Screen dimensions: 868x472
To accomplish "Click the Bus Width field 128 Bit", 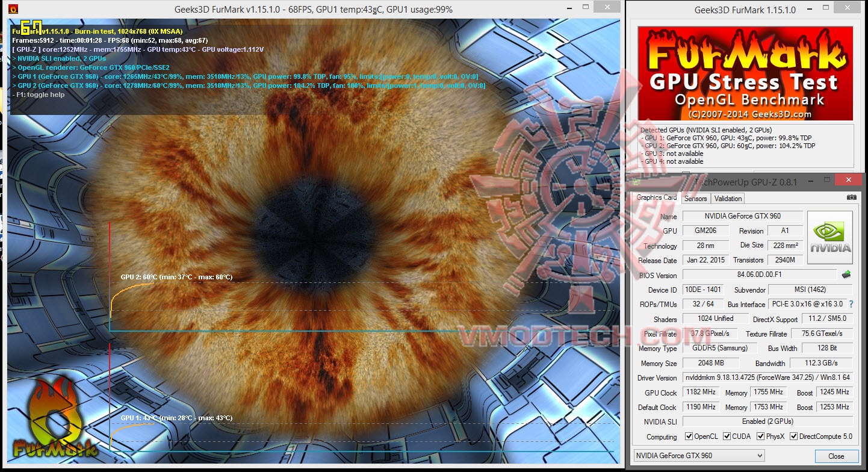I will [x=827, y=348].
